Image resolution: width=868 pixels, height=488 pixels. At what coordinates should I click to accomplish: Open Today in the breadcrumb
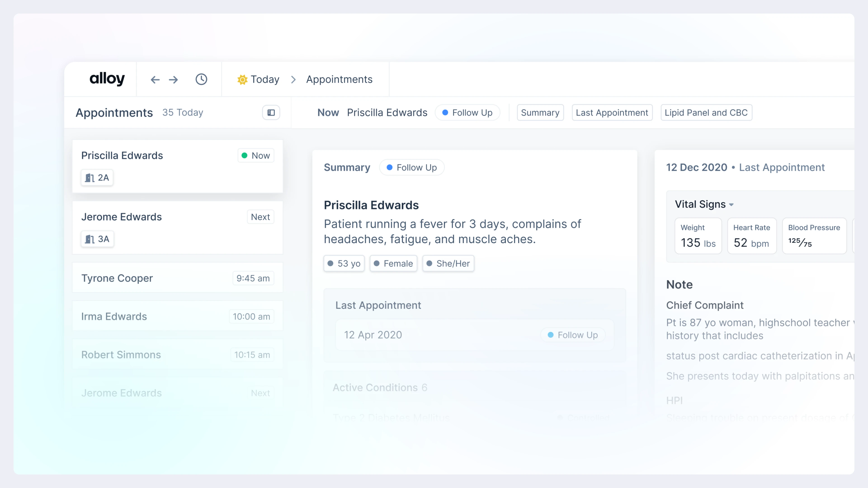click(266, 80)
